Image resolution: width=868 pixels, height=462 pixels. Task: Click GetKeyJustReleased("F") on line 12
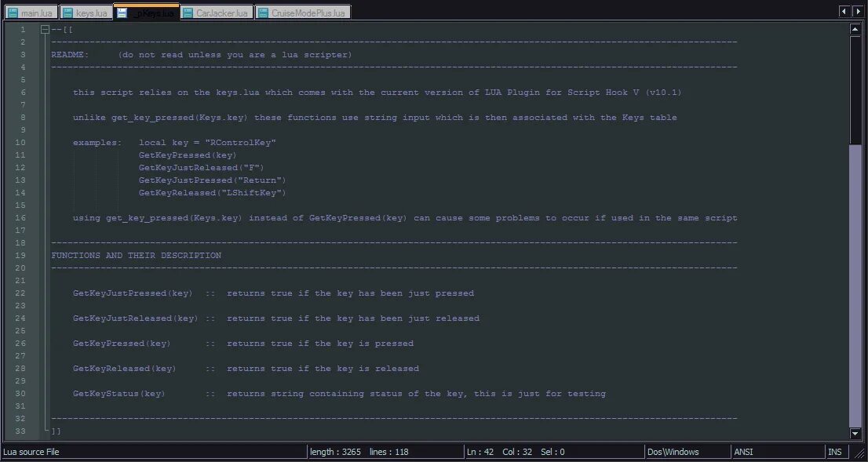(x=202, y=168)
